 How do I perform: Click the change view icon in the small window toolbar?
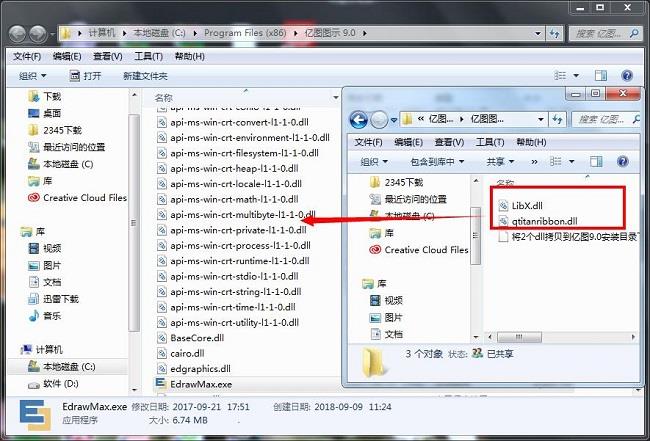pos(555,161)
